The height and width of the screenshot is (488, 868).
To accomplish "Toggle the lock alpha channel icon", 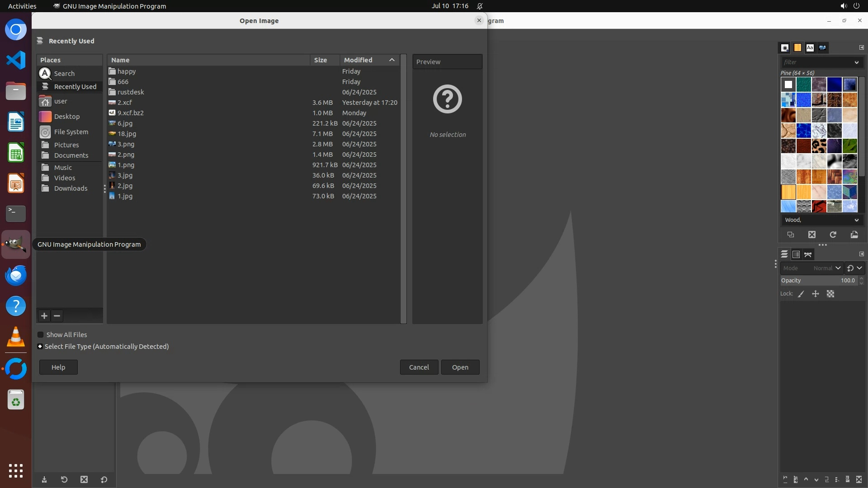I will click(x=830, y=294).
